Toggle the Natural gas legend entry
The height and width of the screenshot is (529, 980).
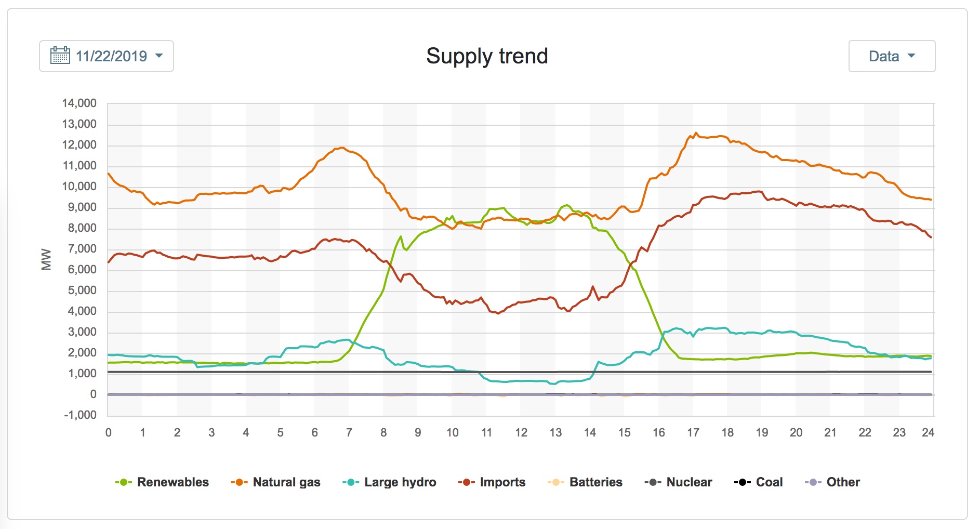point(275,482)
